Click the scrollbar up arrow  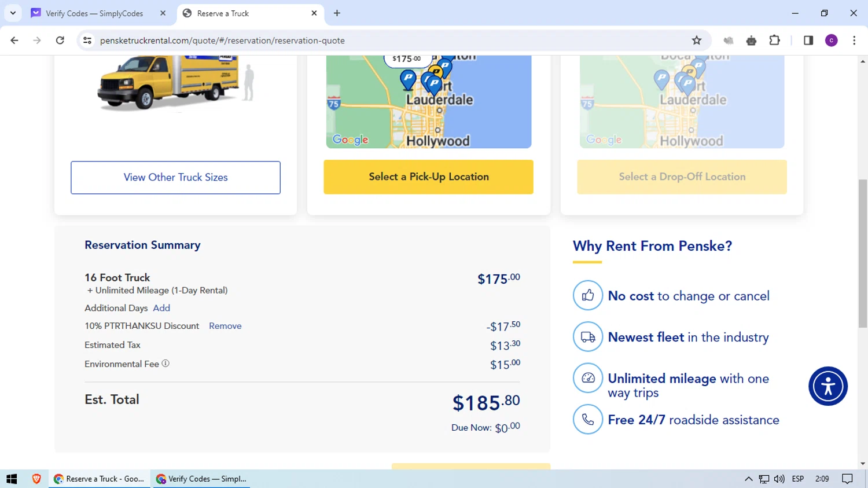click(x=863, y=61)
